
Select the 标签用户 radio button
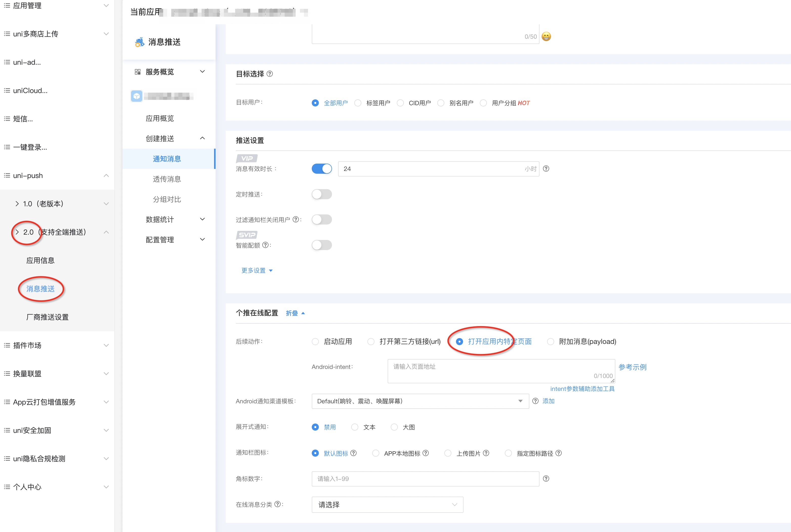[358, 103]
